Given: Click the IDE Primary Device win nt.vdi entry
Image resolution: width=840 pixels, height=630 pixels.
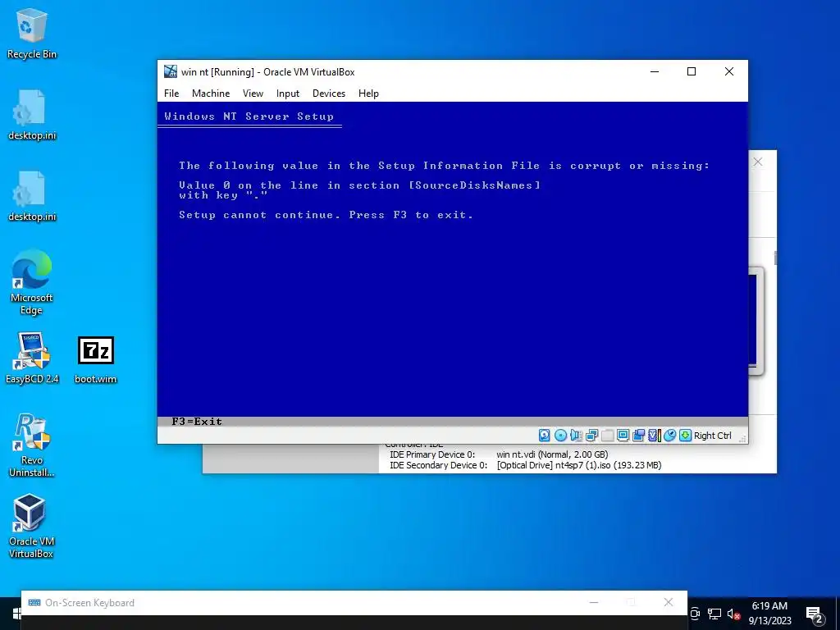Looking at the screenshot, I should point(499,454).
